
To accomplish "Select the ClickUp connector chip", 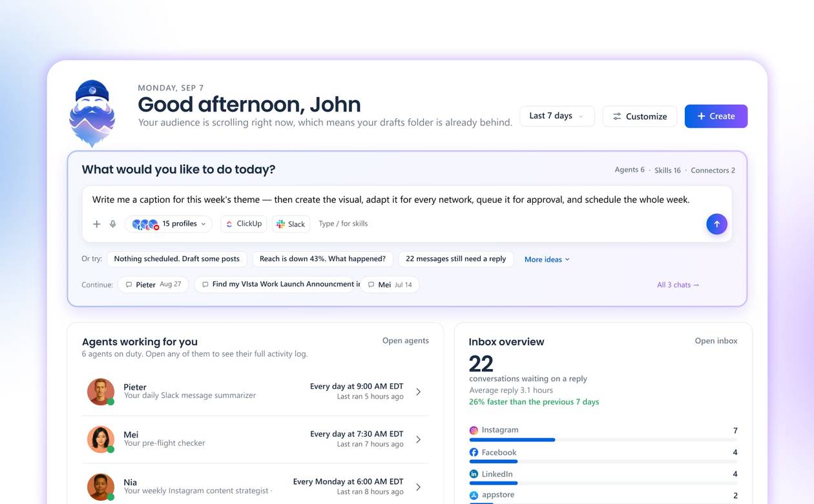I will (x=244, y=224).
